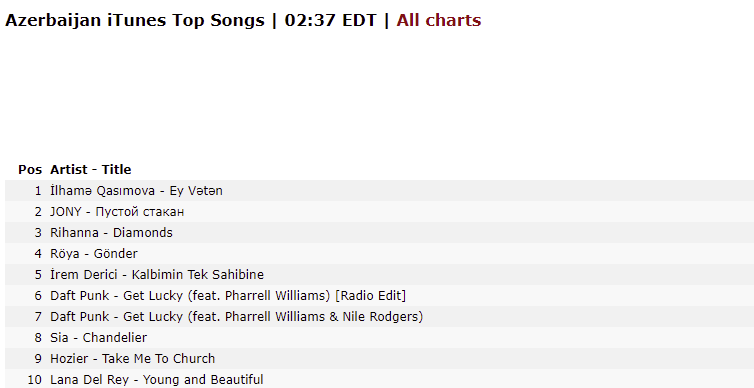Click position number 5 in chart
Viewport: 754px width, 388px height.
pyautogui.click(x=38, y=275)
